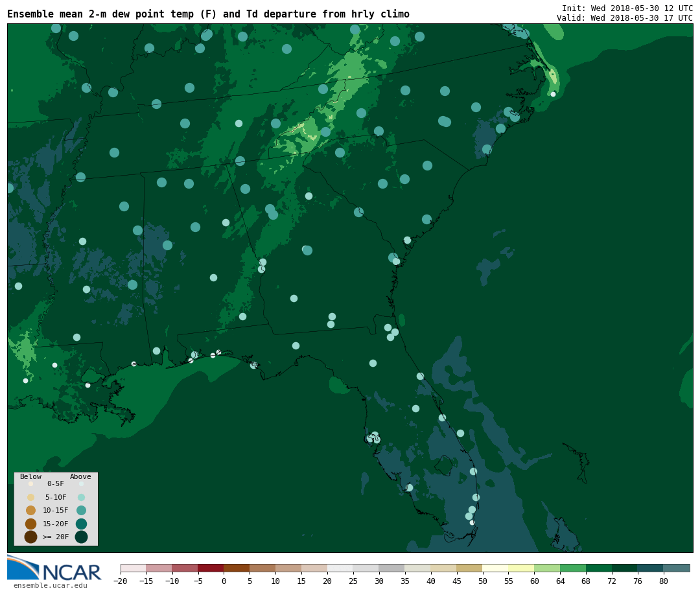This screenshot has height=593, width=700.
Task: Click the '72' colorbar tick label
Action: pyautogui.click(x=612, y=581)
